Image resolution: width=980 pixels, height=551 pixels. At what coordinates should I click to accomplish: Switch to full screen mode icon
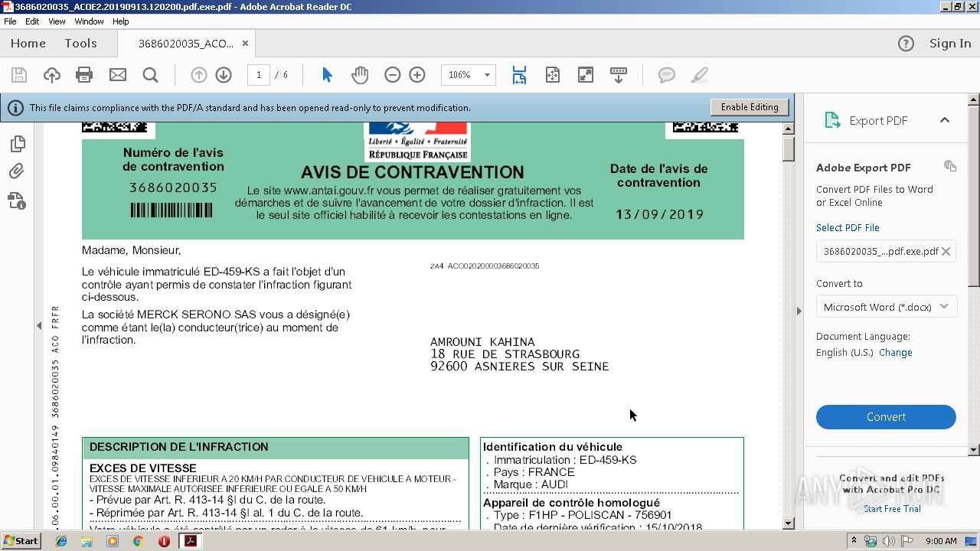pos(585,75)
